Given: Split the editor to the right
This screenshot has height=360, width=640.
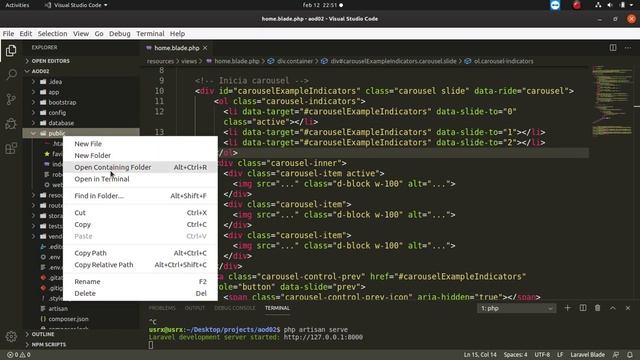Looking at the screenshot, I should click(613, 48).
